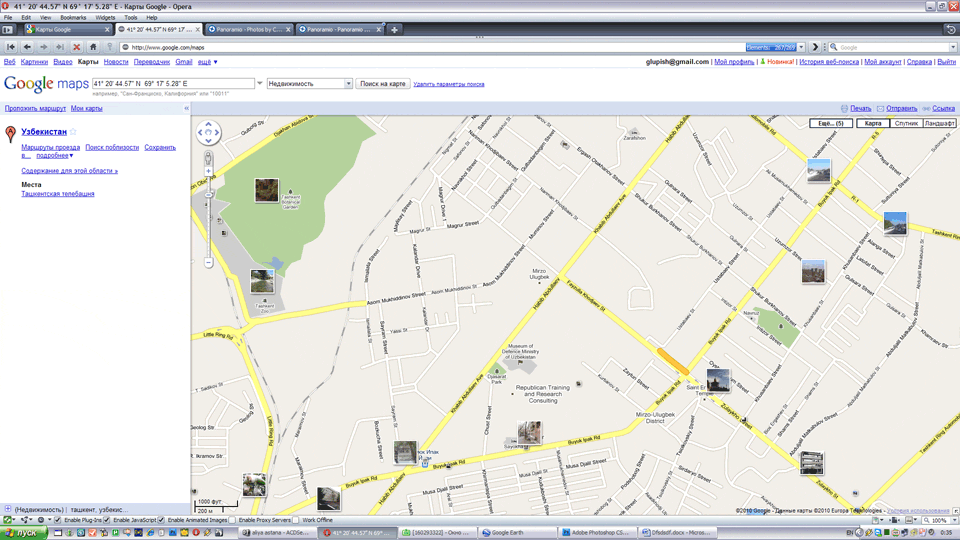Viewport: 960px width, 540px height.
Task: Click the map zoom slider handle
Action: click(208, 195)
